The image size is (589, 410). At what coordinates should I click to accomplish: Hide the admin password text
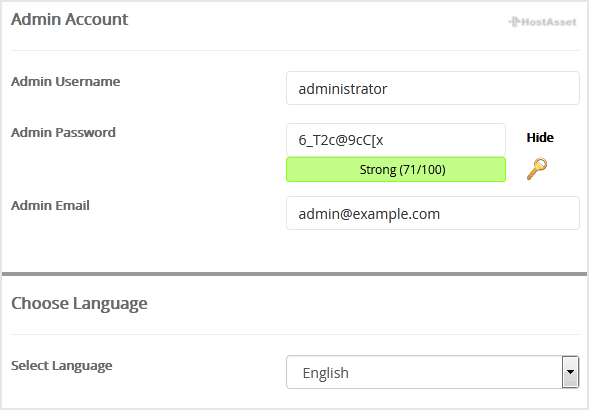pyautogui.click(x=540, y=138)
